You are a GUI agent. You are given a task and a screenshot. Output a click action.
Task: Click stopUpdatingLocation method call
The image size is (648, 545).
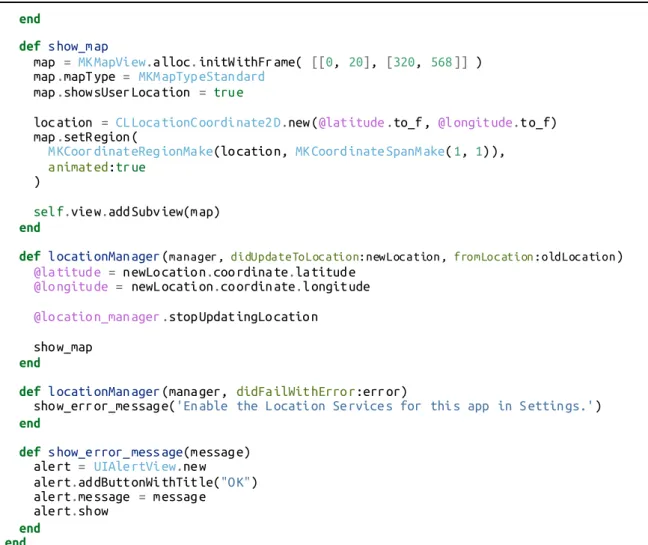(243, 317)
